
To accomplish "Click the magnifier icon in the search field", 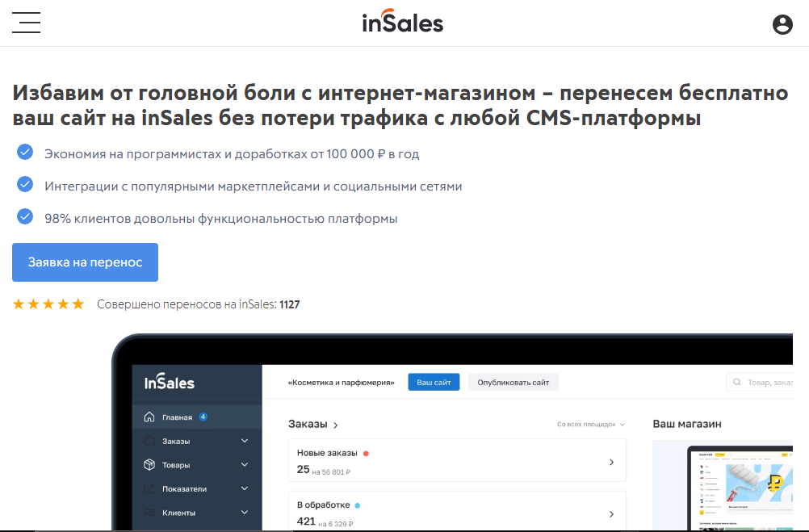I will point(737,382).
